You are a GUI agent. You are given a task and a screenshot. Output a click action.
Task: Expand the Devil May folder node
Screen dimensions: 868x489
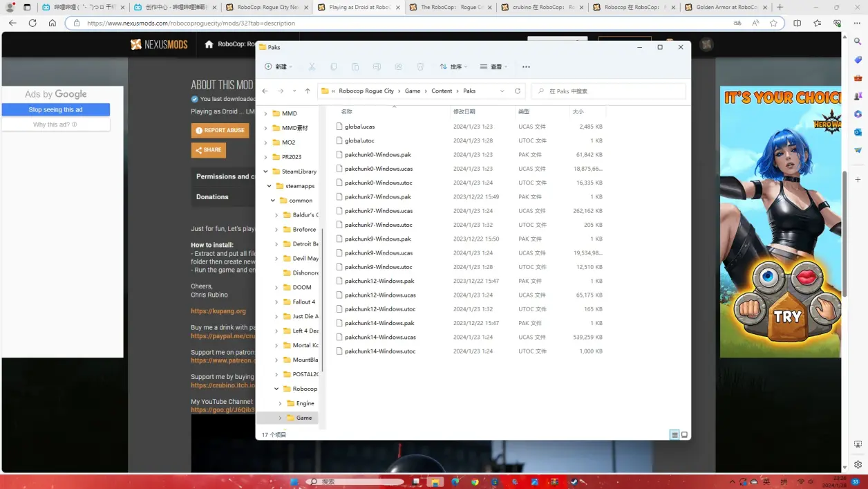(277, 259)
